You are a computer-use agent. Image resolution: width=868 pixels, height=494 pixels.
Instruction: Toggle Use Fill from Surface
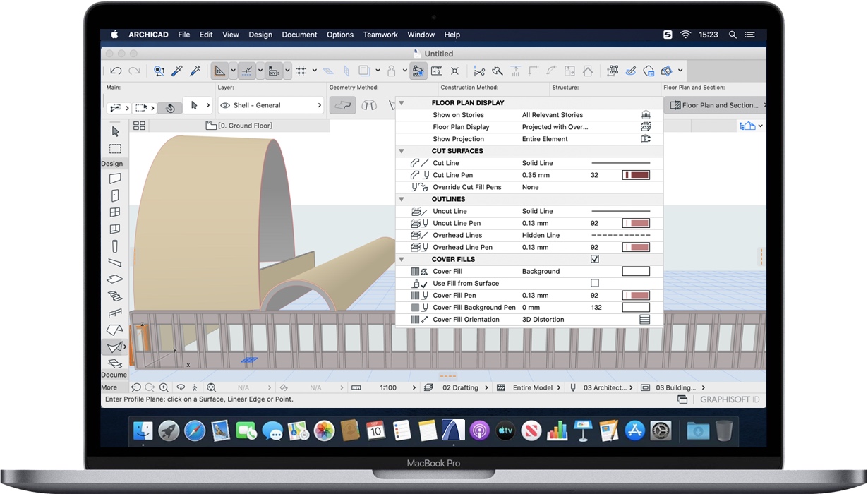click(595, 282)
